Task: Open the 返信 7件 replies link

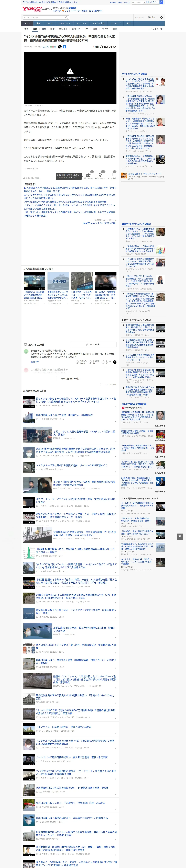Action: pyautogui.click(x=35, y=362)
